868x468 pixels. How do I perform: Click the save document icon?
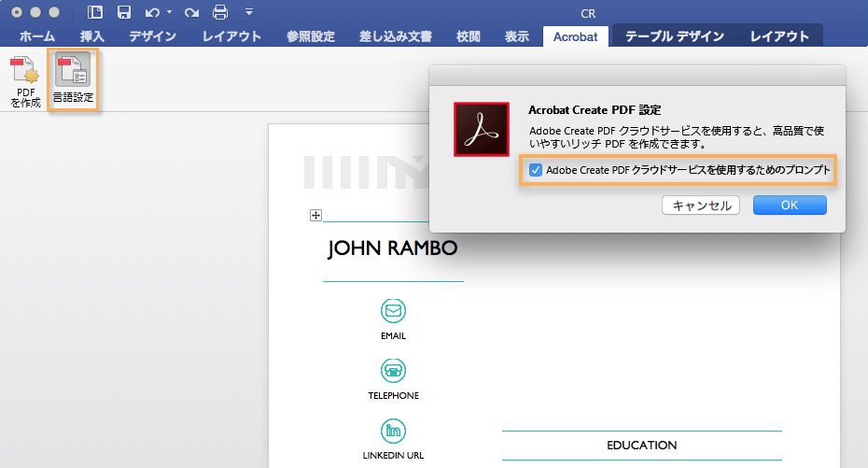click(x=124, y=12)
